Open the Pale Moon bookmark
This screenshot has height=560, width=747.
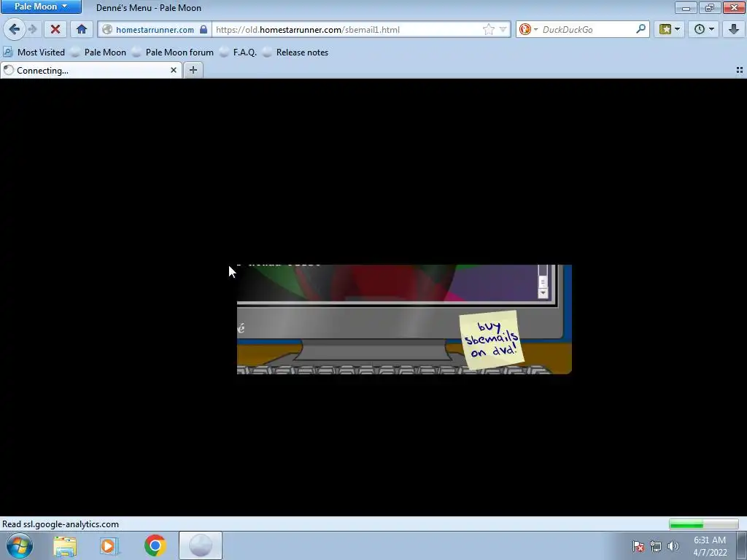[x=98, y=52]
